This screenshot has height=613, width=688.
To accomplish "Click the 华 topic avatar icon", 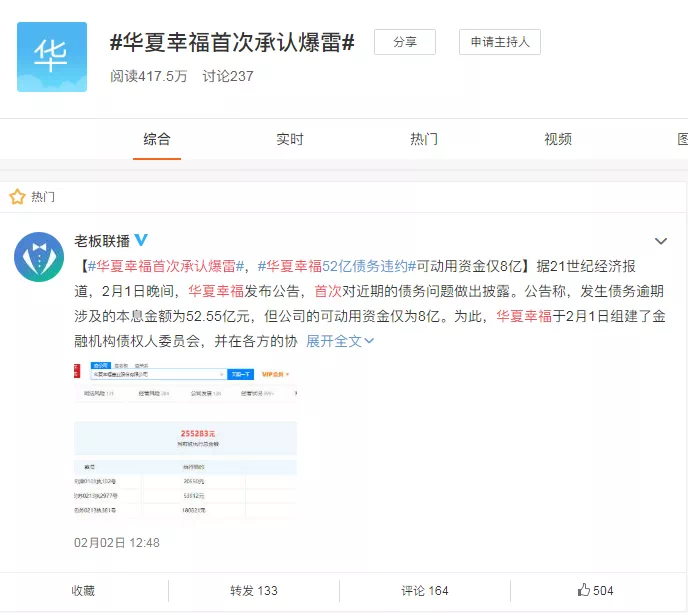I will click(51, 57).
